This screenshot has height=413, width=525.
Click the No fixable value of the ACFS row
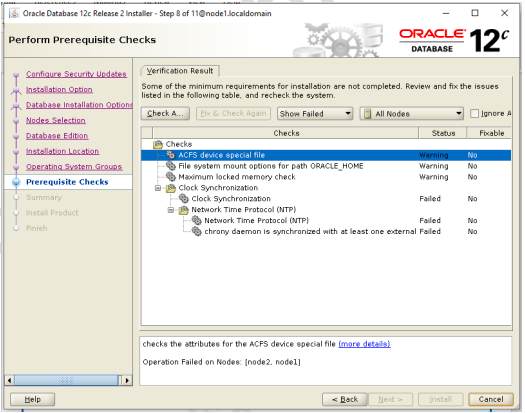pos(472,155)
